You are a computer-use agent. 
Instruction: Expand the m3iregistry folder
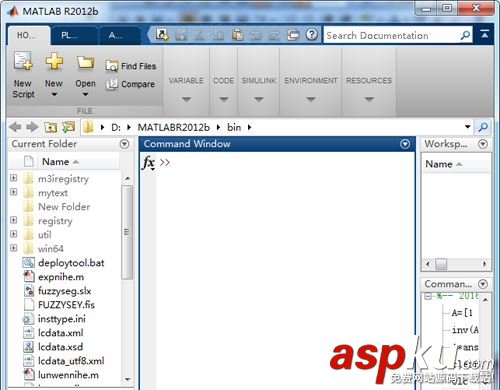pos(14,178)
